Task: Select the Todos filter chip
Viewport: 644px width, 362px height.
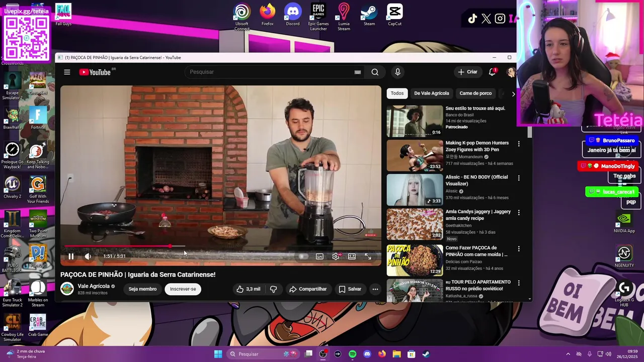Action: coord(397,94)
